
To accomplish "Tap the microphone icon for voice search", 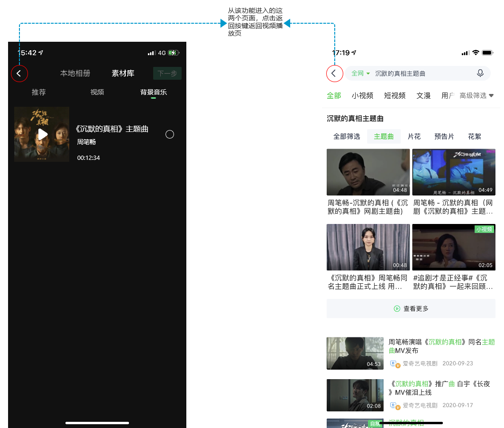I will pos(480,73).
